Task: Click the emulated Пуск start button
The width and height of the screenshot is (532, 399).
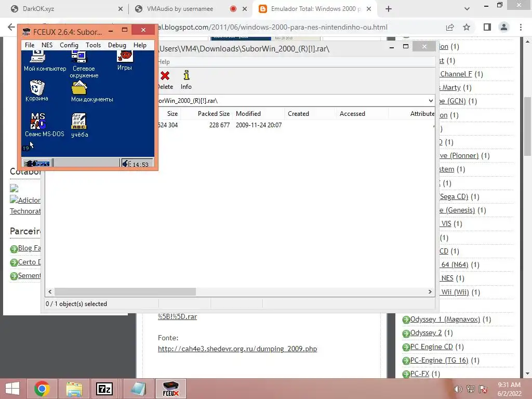Action: click(x=37, y=163)
